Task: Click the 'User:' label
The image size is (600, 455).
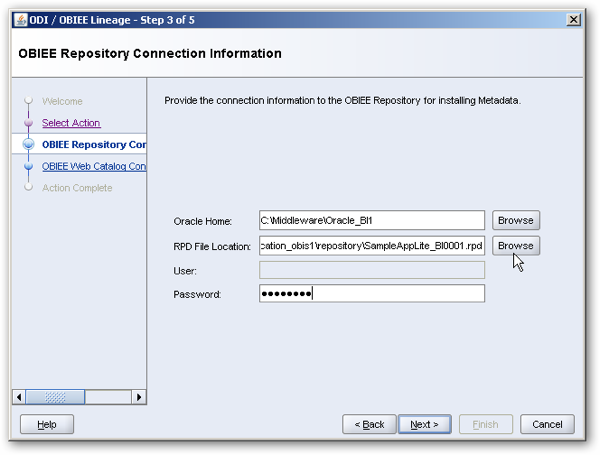Action: tap(185, 271)
